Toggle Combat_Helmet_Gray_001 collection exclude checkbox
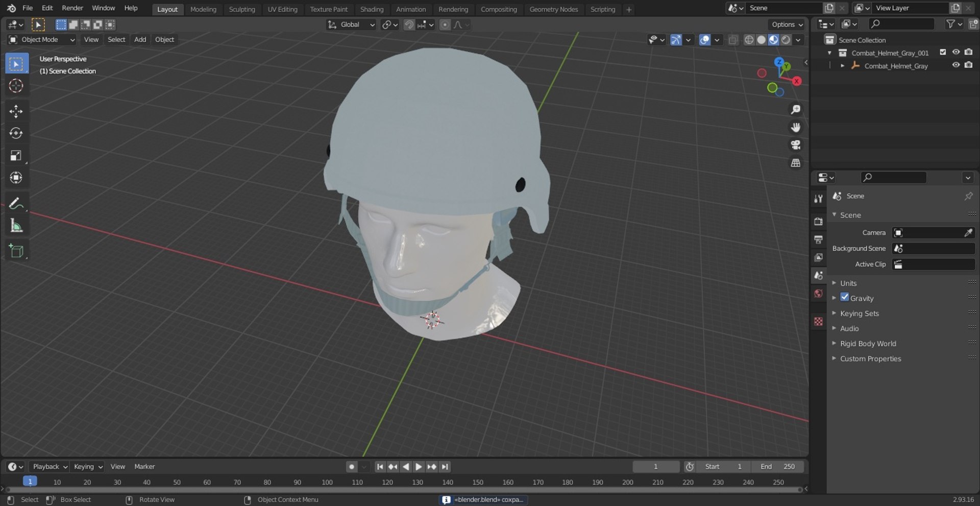The height and width of the screenshot is (506, 980). coord(943,52)
